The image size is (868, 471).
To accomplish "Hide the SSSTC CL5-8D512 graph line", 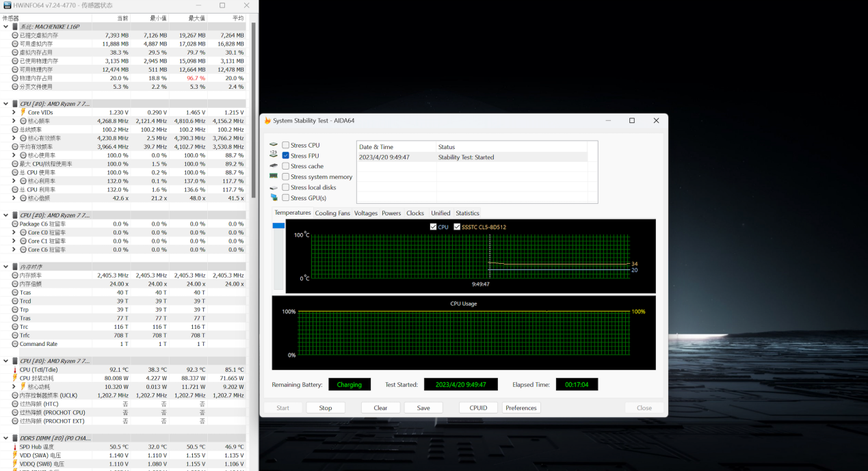I will tap(457, 227).
